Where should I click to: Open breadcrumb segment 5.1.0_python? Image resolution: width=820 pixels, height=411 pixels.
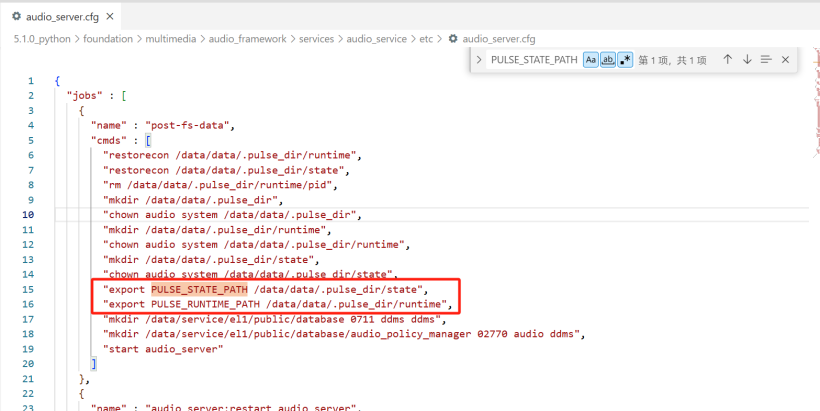point(42,39)
